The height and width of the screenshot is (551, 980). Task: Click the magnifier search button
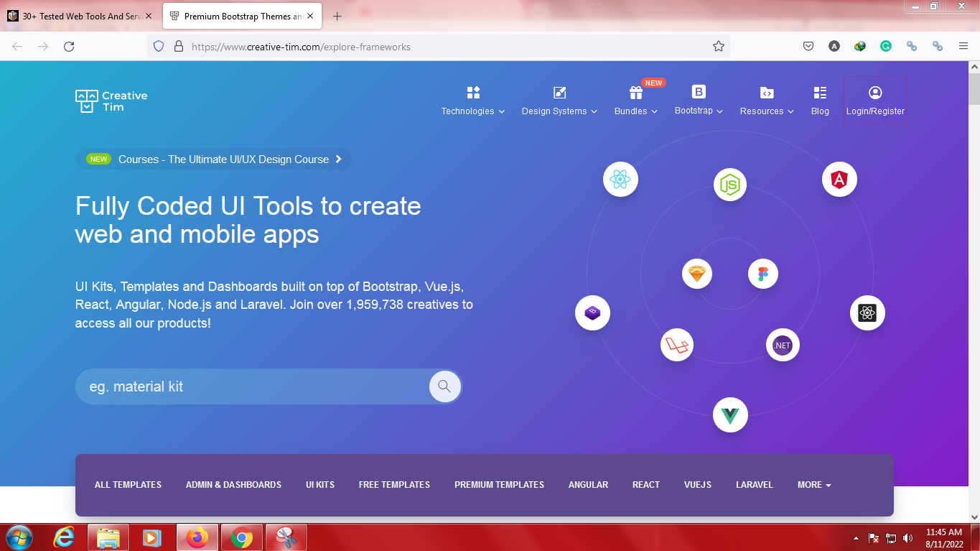click(x=444, y=386)
